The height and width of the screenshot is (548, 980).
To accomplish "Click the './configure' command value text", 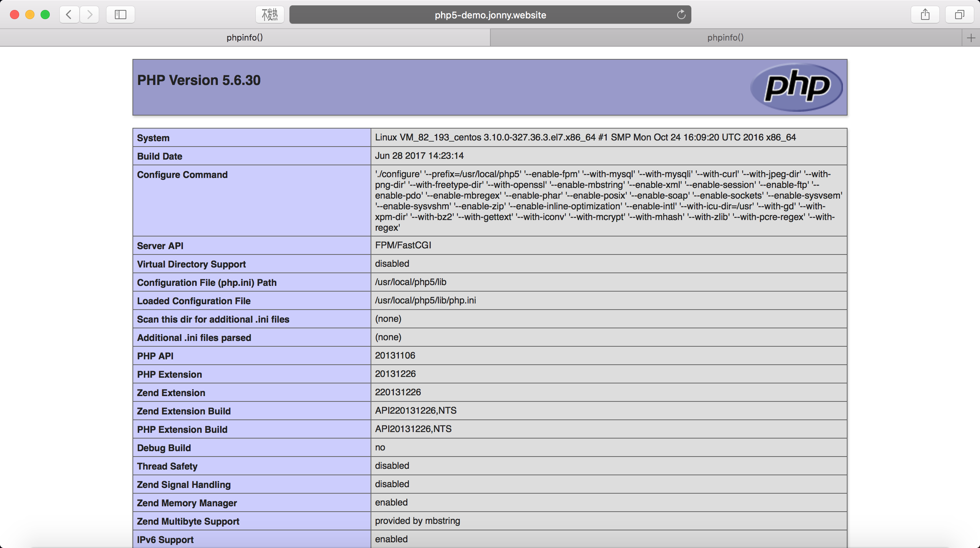I will 609,201.
